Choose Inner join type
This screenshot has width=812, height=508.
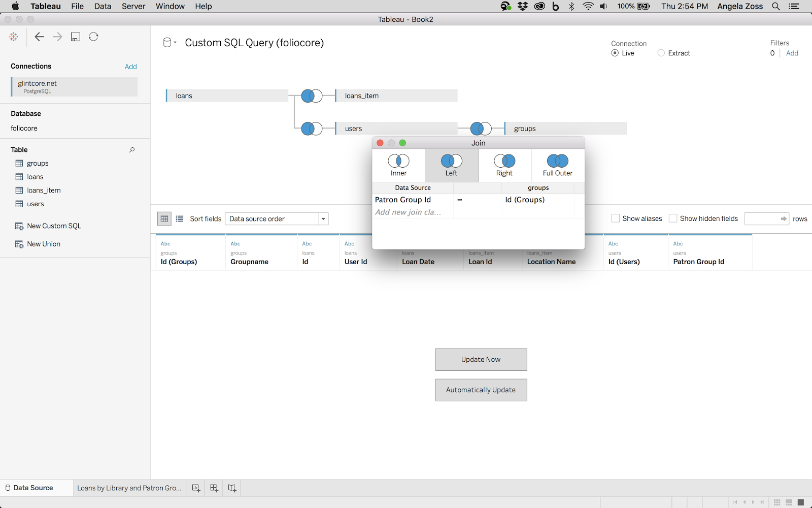pos(398,166)
